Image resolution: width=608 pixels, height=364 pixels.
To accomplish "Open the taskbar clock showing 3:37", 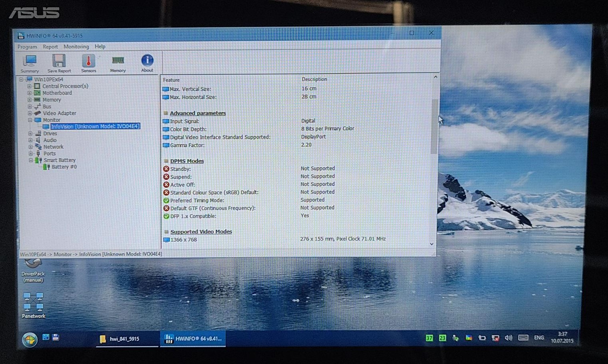I will pos(562,337).
